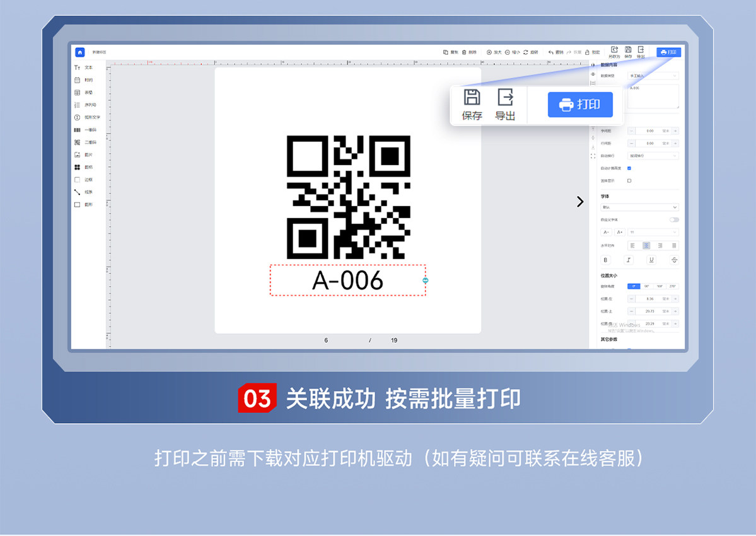Check the empty checkbox below 自动计算高度
This screenshot has width=756, height=536.
[x=629, y=181]
